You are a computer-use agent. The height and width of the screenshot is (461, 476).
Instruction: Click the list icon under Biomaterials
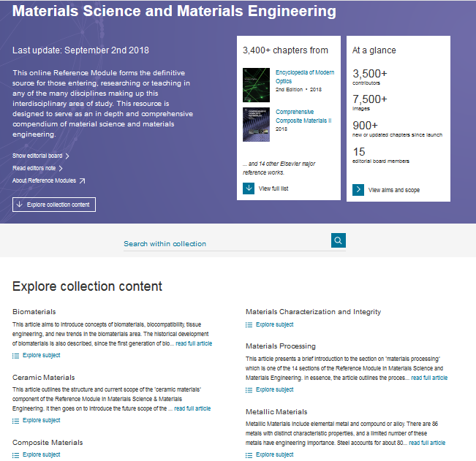tap(15, 356)
